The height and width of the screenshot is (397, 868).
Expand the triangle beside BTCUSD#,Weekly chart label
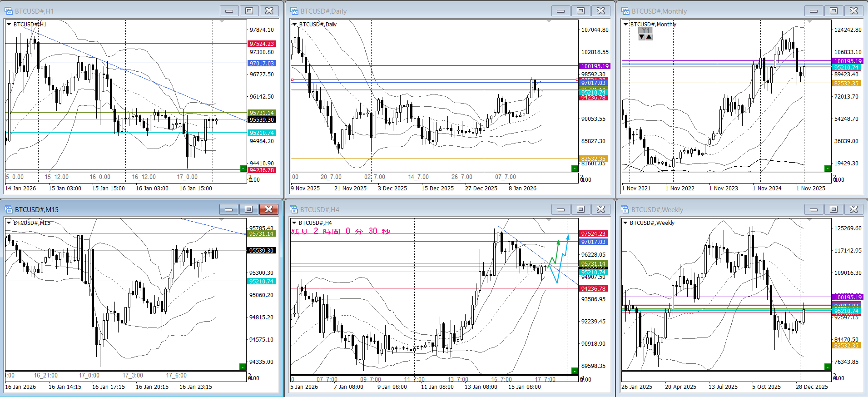pos(626,223)
